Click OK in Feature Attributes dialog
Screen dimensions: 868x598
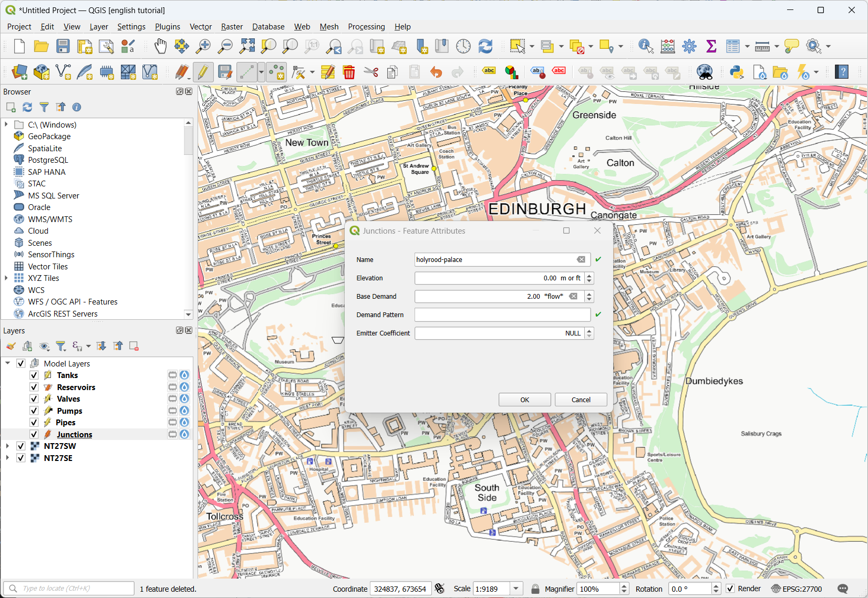tap(524, 400)
